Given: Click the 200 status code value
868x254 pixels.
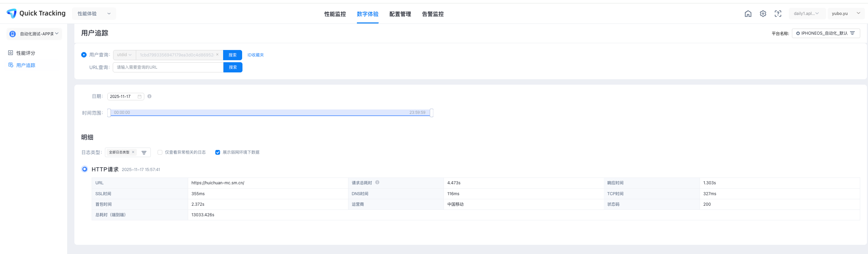Looking at the screenshot, I should [x=707, y=204].
